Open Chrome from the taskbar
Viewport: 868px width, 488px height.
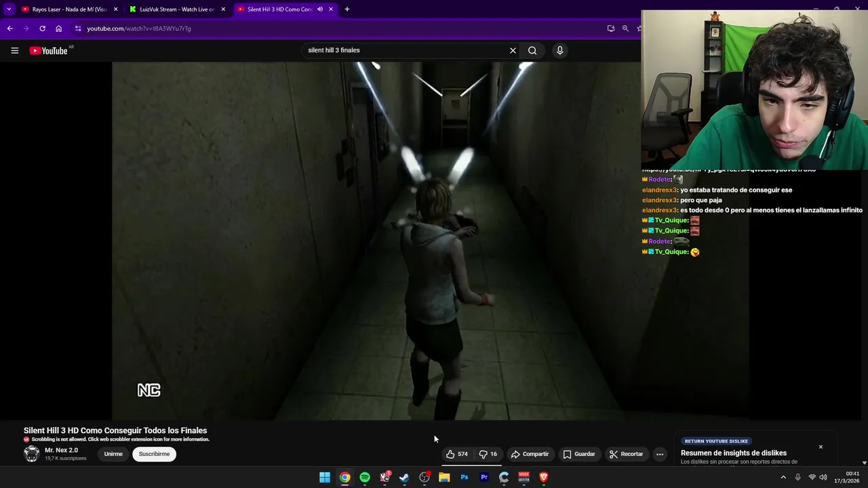(344, 477)
